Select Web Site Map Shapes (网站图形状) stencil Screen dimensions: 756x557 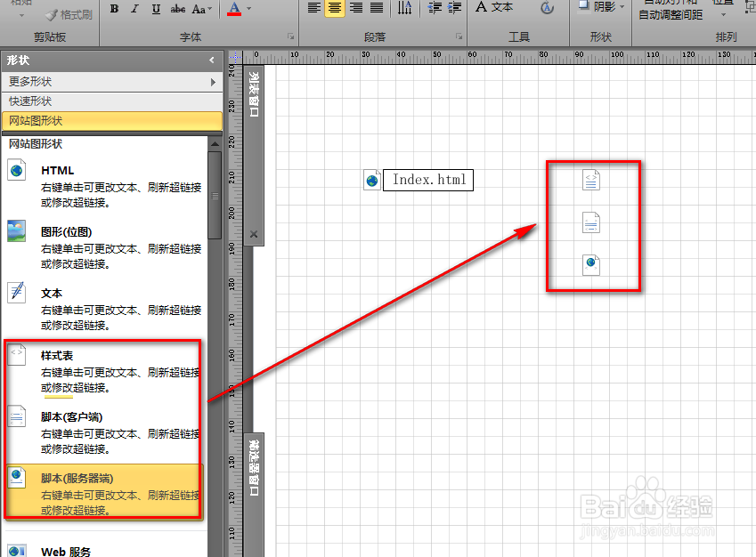[x=112, y=121]
